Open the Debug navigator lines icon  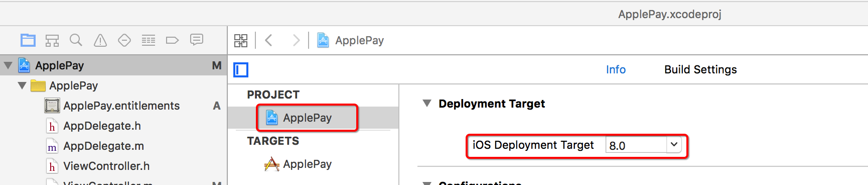click(149, 40)
